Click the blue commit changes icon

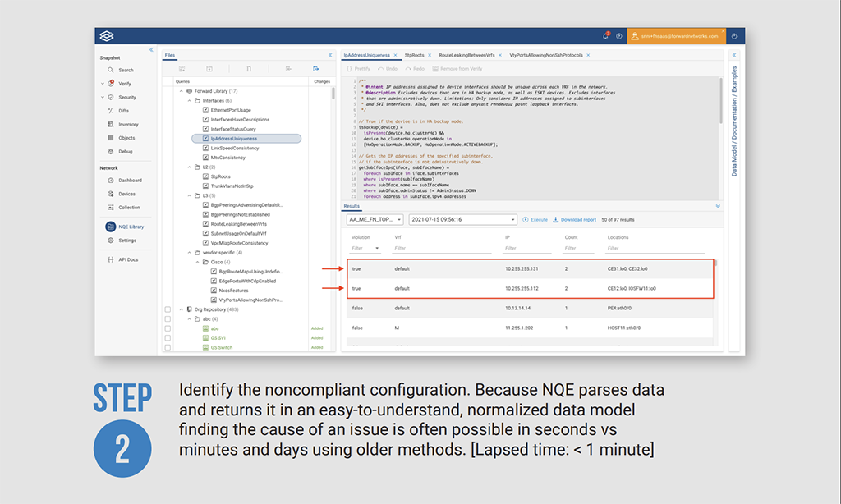(316, 69)
